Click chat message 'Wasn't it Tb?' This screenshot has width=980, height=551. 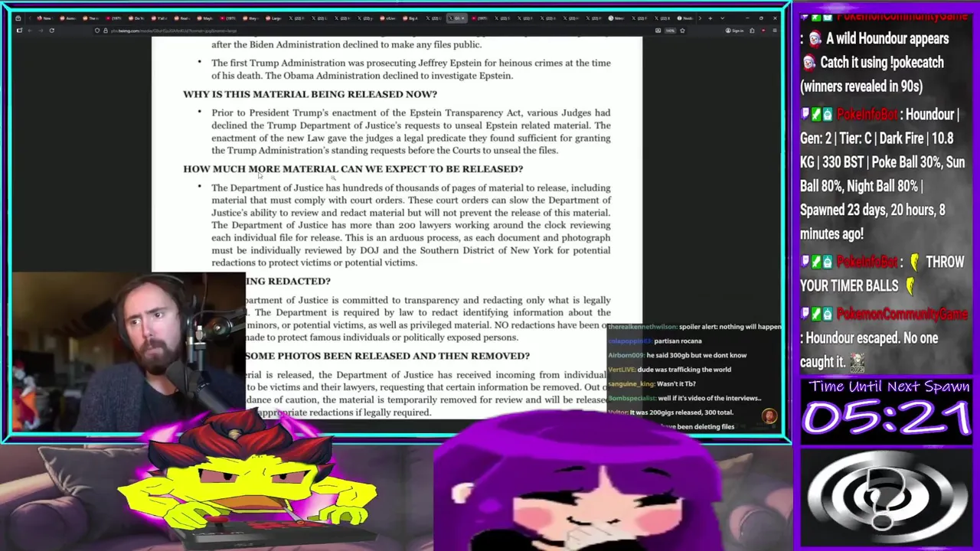[677, 383]
